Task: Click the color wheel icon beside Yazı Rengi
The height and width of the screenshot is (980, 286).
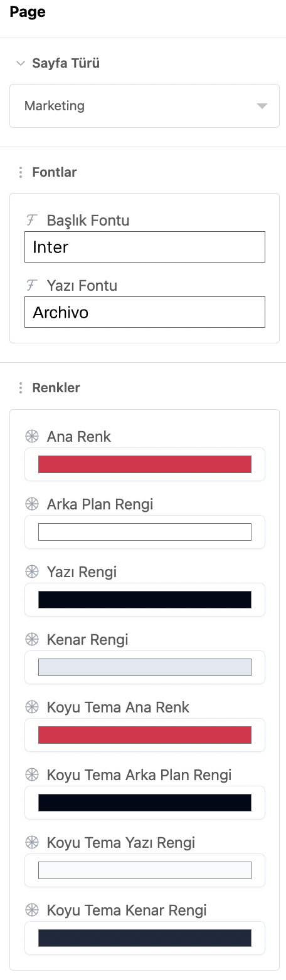Action: pos(31,571)
